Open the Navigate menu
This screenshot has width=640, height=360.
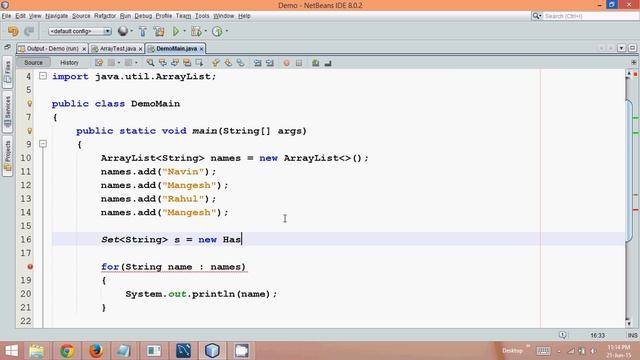pos(56,16)
